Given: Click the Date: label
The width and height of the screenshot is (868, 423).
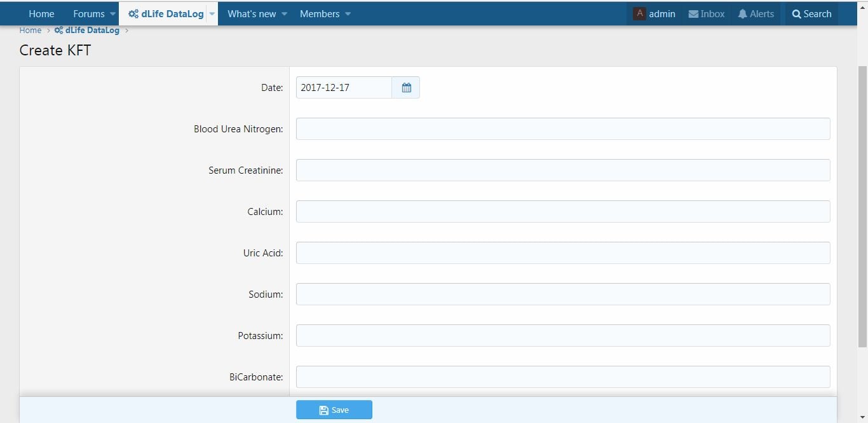Looking at the screenshot, I should (272, 88).
